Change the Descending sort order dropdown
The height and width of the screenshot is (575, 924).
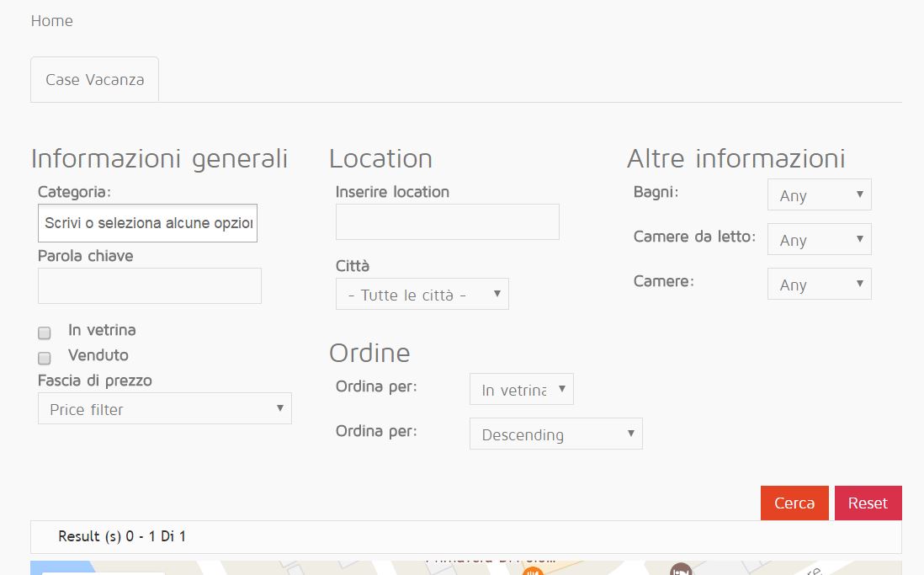pyautogui.click(x=555, y=434)
